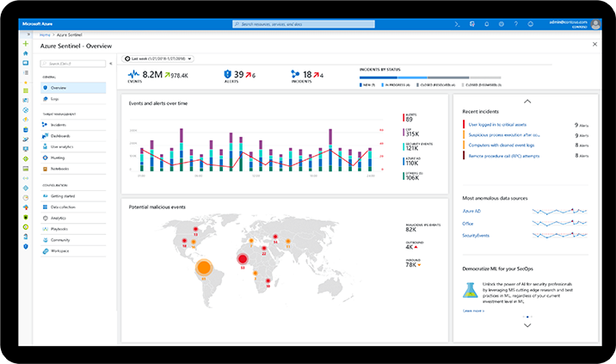Click the 18 incidents counter
Image resolution: width=616 pixels, height=364 pixels.
307,75
